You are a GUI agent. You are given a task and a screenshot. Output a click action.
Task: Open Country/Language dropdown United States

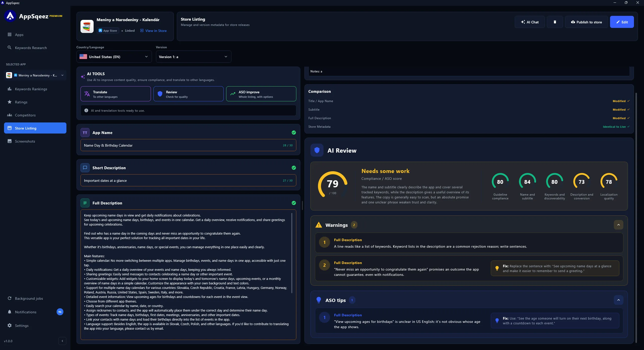point(114,57)
